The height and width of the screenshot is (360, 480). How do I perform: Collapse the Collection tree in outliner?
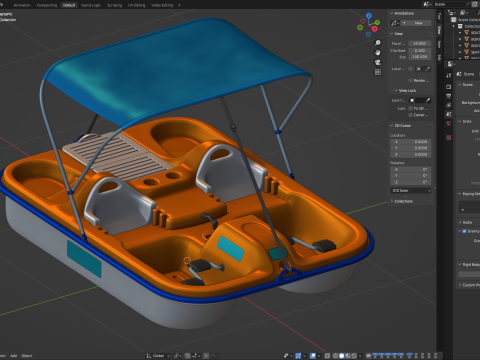coord(454,26)
